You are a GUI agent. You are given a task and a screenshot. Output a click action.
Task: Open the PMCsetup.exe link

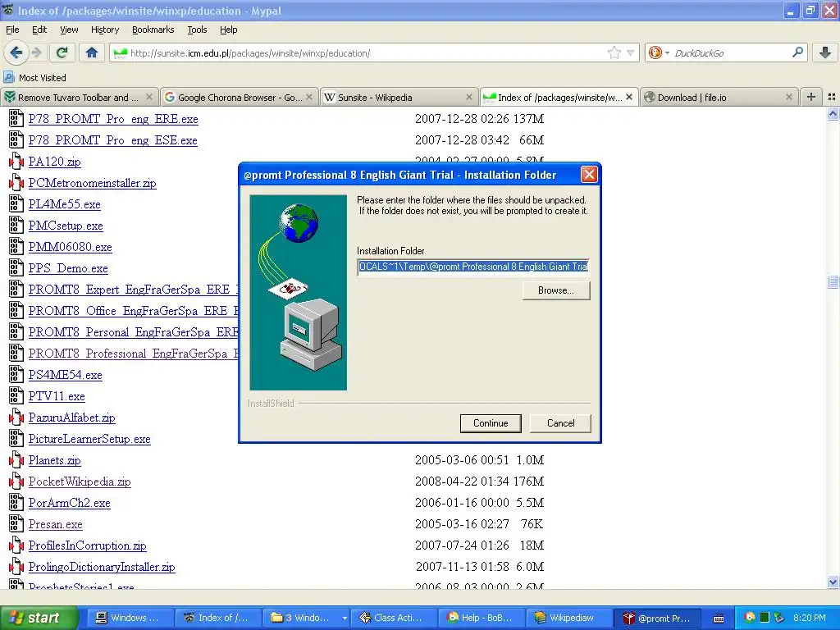coord(66,226)
